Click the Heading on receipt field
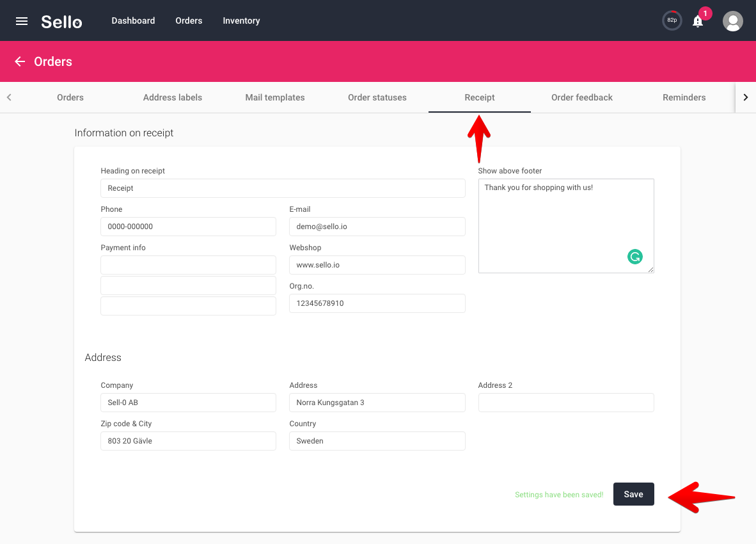 (283, 188)
